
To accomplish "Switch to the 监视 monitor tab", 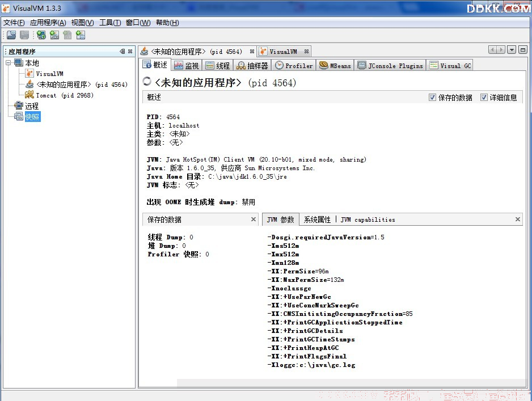I will pos(186,65).
